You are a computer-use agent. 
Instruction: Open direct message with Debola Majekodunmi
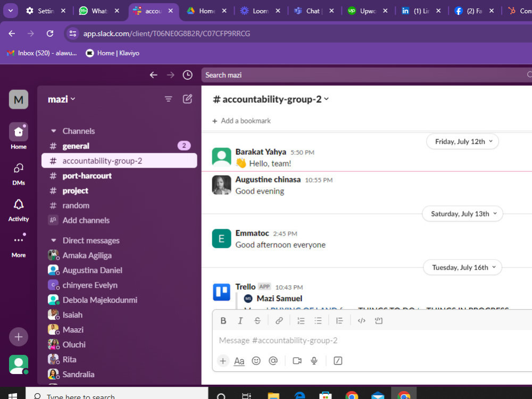click(x=119, y=300)
